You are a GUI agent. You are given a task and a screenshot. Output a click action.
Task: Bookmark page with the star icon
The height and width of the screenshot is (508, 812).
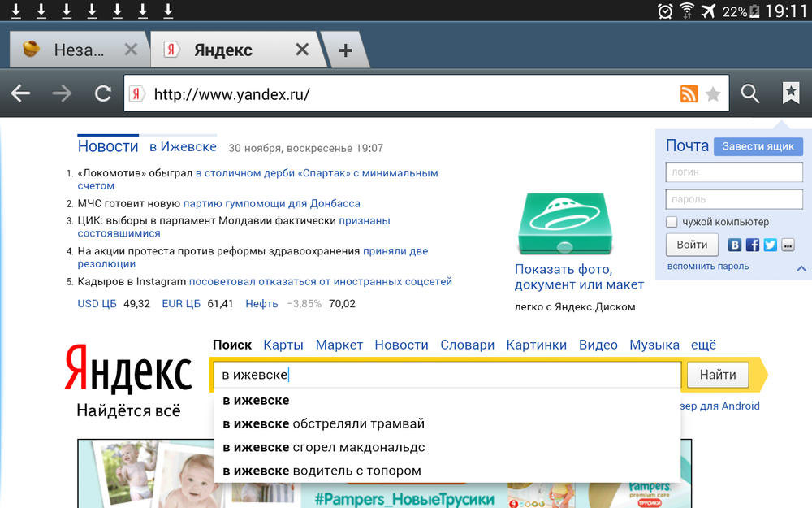[x=713, y=94]
